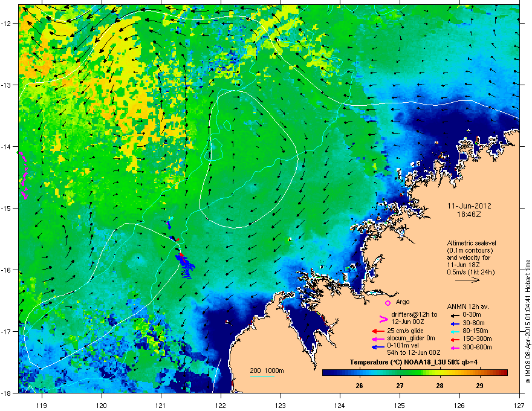
Task: Click the latitude axis label -14
Action: (x=6, y=146)
